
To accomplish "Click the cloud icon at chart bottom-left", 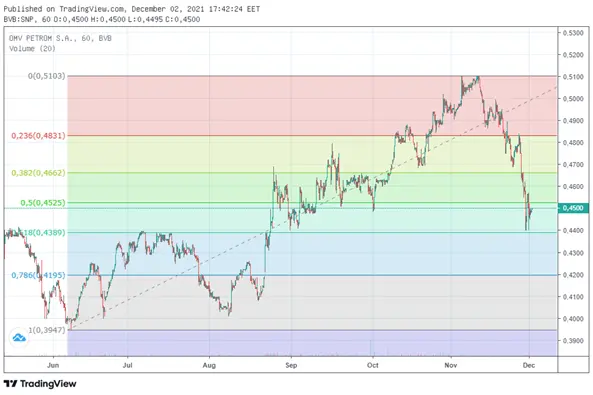I will tap(19, 337).
